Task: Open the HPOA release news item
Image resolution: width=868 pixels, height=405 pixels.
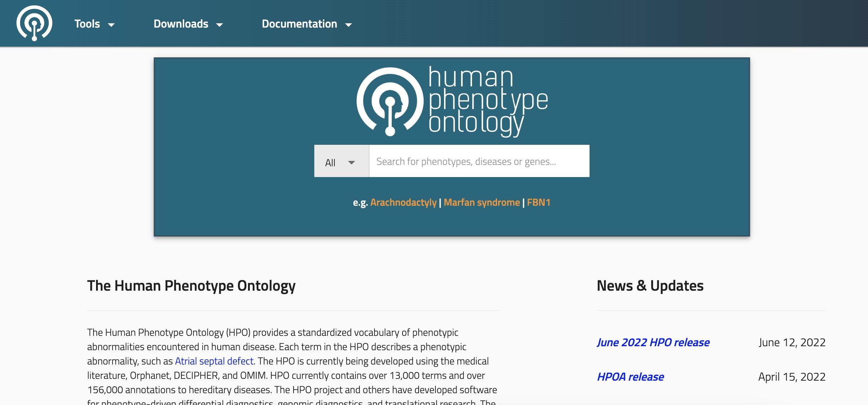Action: 630,377
